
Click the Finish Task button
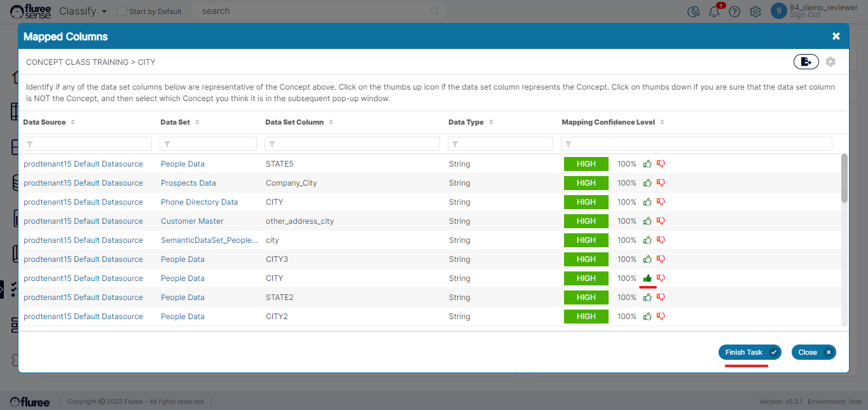tap(749, 352)
